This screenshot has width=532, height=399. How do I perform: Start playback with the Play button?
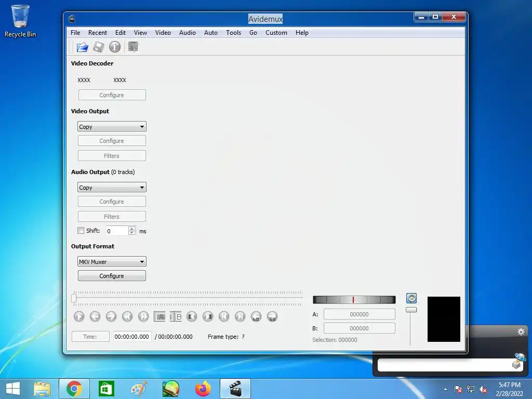(79, 316)
